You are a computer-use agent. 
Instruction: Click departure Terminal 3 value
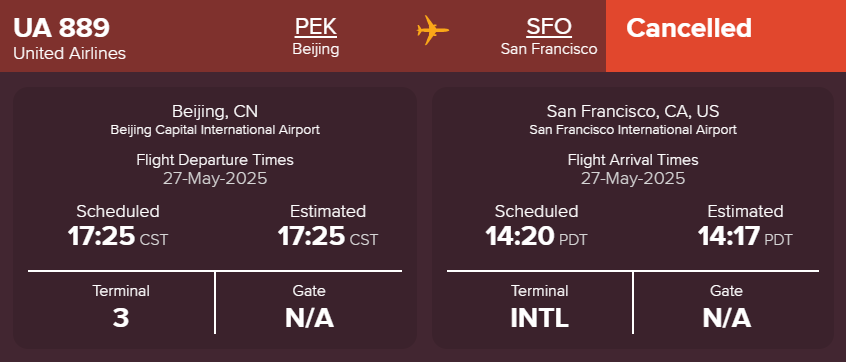121,318
